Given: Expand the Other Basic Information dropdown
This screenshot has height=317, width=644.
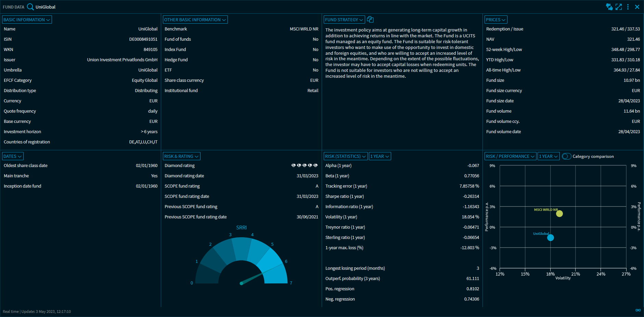Looking at the screenshot, I should coord(195,20).
